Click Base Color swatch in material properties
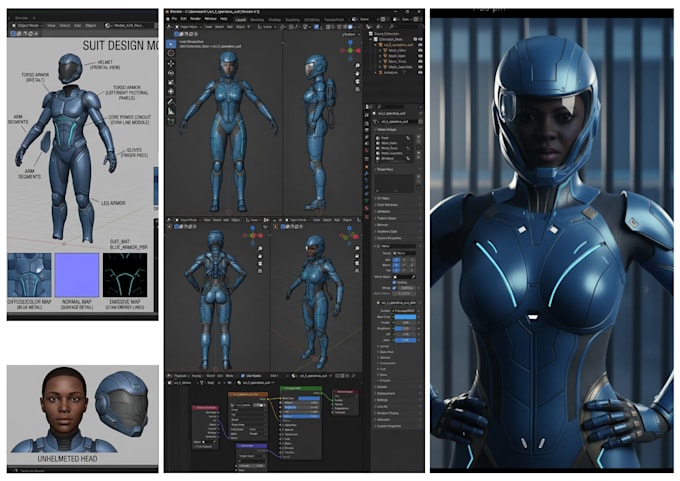Screen dimensions: 680x481 405,317
